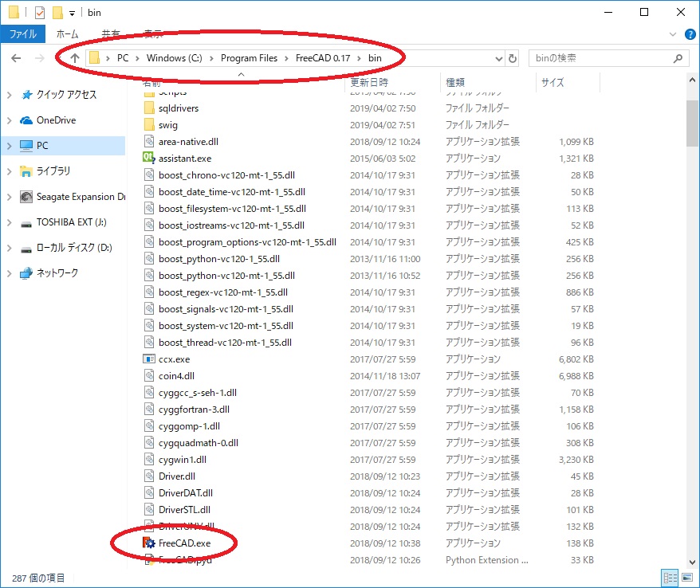This screenshot has width=700, height=588.
Task: Click Windows (C:) in the breadcrumb
Action: coord(174,58)
